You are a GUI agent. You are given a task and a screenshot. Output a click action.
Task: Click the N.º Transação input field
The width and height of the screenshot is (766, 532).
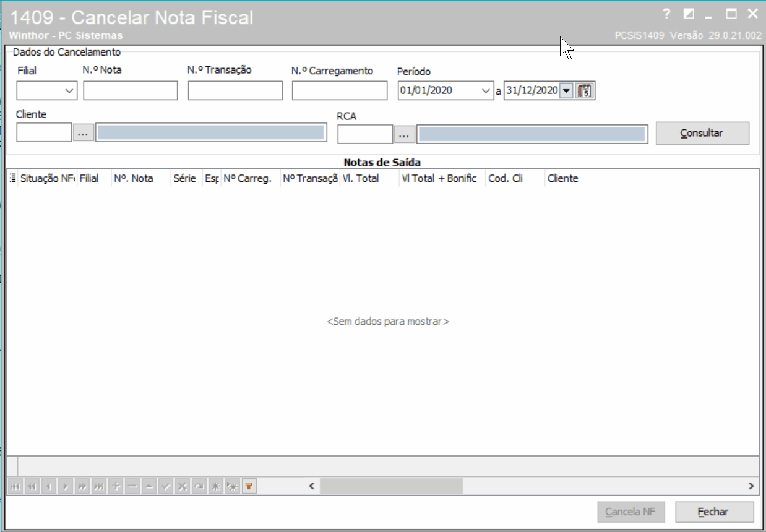[235, 90]
